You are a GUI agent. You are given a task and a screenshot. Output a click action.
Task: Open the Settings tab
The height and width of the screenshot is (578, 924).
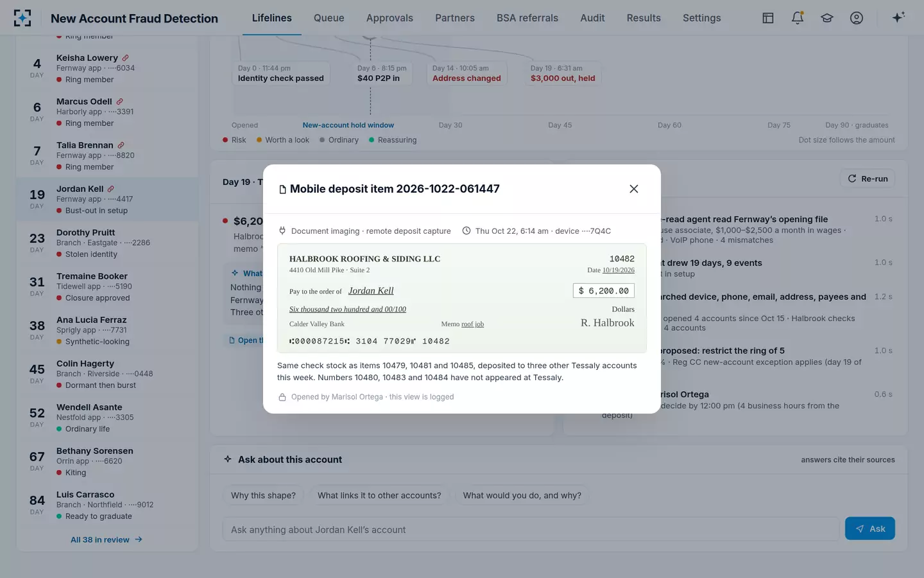click(702, 18)
